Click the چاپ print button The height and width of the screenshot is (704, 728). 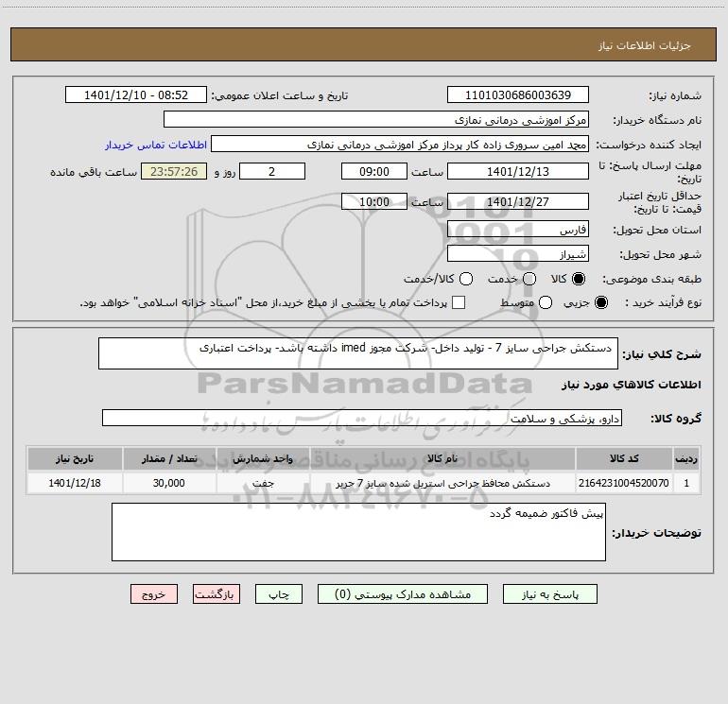pos(279,594)
